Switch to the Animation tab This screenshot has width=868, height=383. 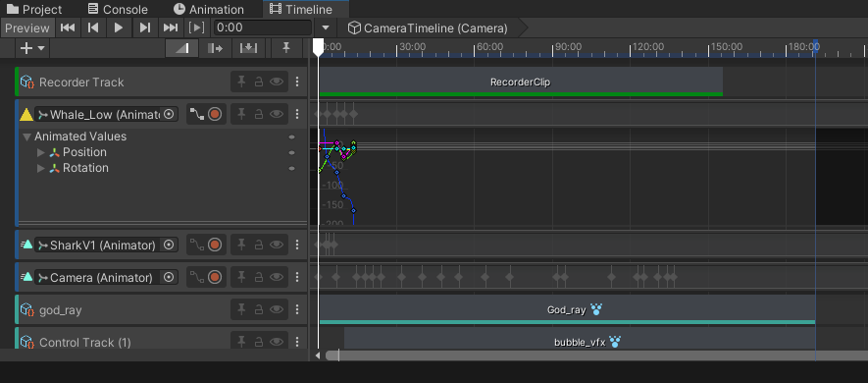point(209,10)
